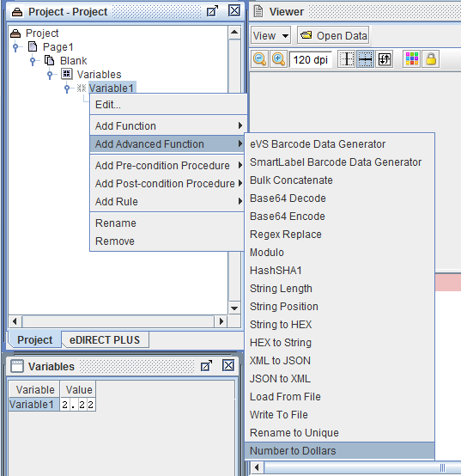The height and width of the screenshot is (476, 461).
Task: Collapse the Page1 tree node
Action: 15,47
